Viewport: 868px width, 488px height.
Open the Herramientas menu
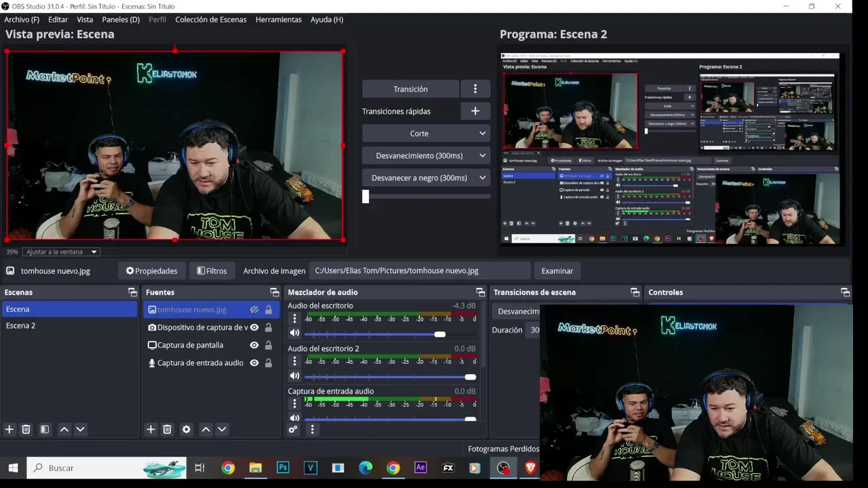(279, 20)
